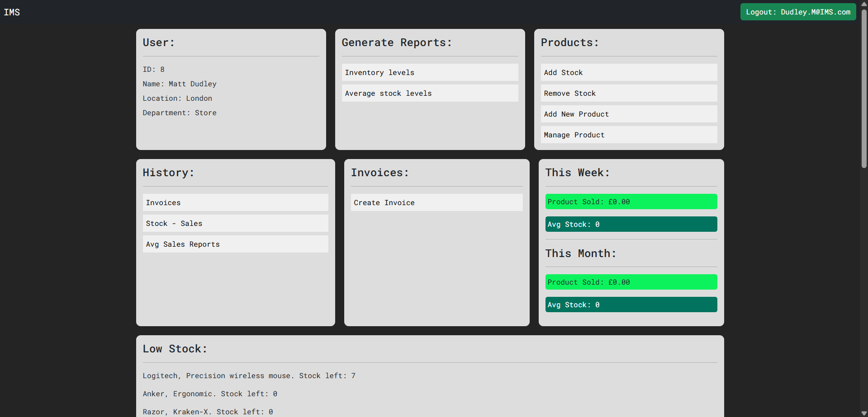Click the Generate Reports heading
The width and height of the screenshot is (868, 417).
397,42
